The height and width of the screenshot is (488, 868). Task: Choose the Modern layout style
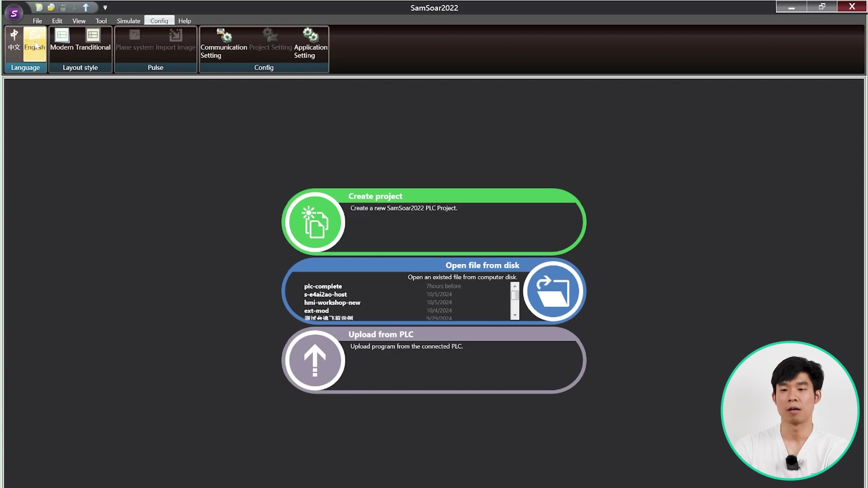click(62, 41)
